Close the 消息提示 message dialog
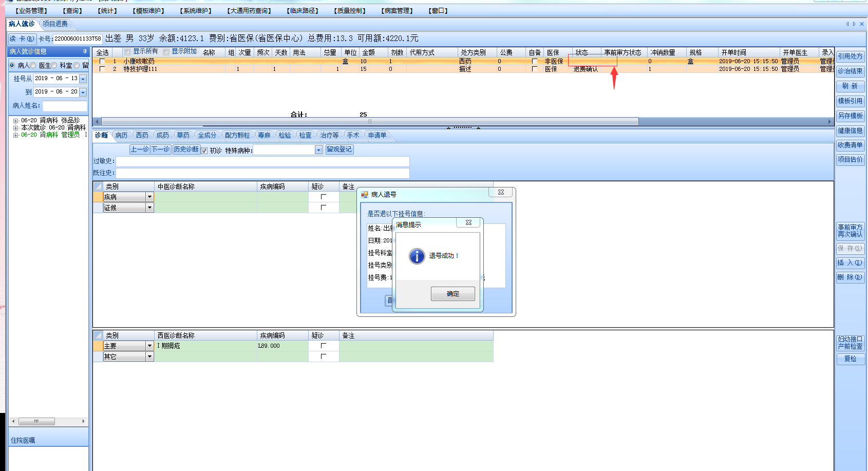 [468, 222]
